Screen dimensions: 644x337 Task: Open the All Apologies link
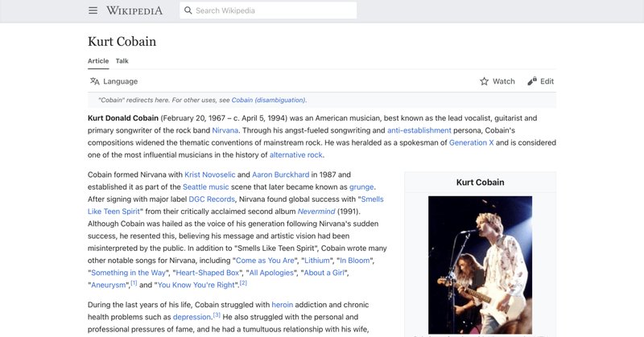[271, 273]
